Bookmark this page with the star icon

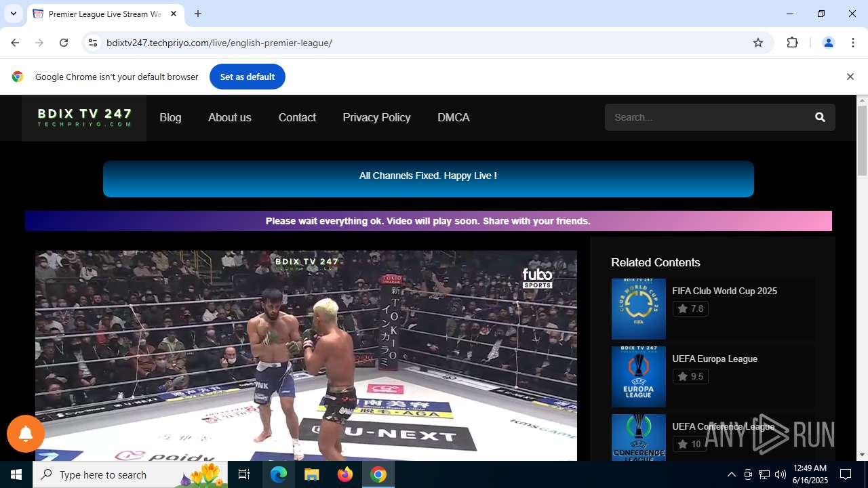point(758,43)
